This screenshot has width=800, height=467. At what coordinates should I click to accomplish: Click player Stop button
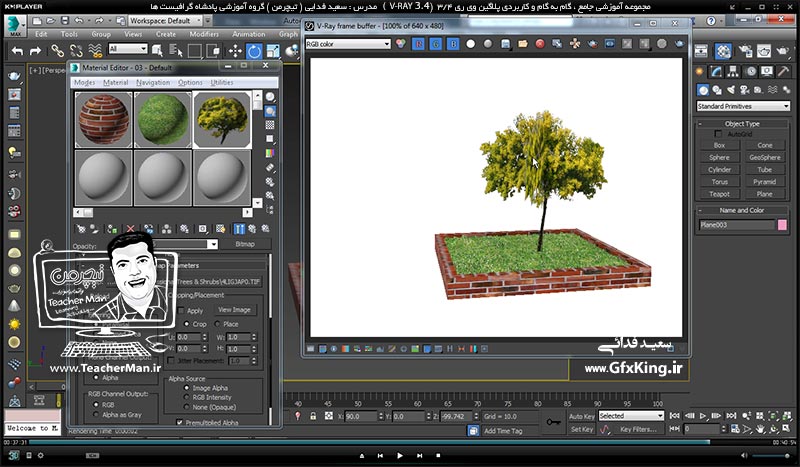(438, 455)
